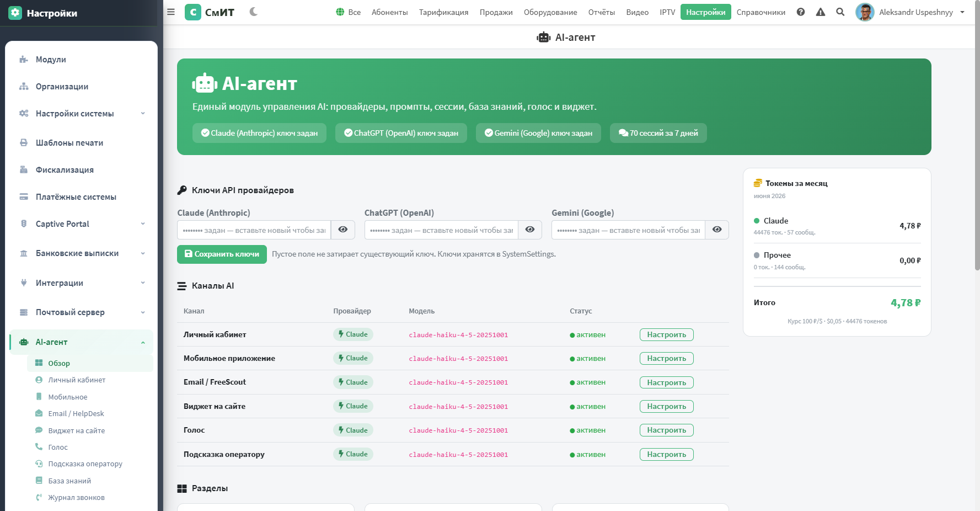Click Сохранить ключи button

click(222, 254)
